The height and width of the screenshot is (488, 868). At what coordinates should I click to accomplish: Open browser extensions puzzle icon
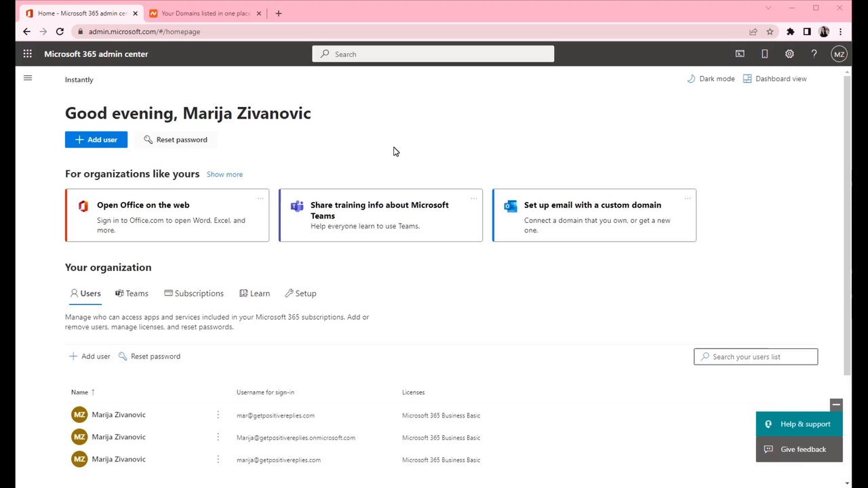click(790, 31)
